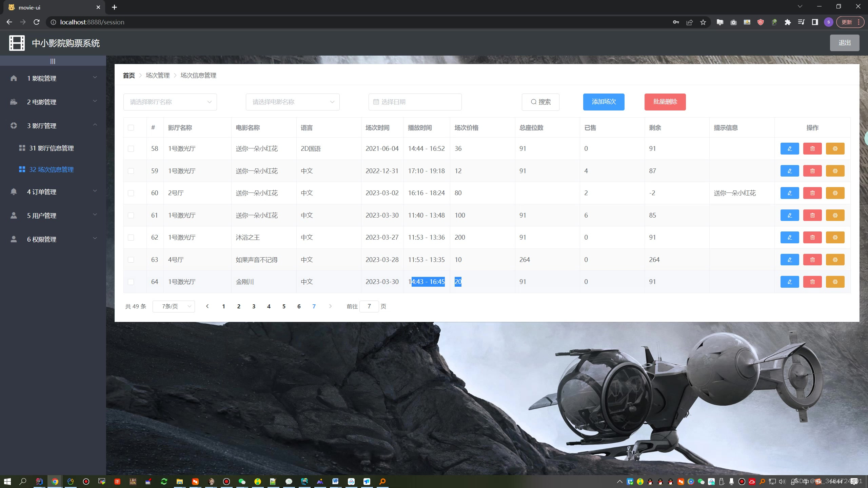Click the edit icon for row 58
This screenshot has width=868, height=488.
[x=789, y=148]
